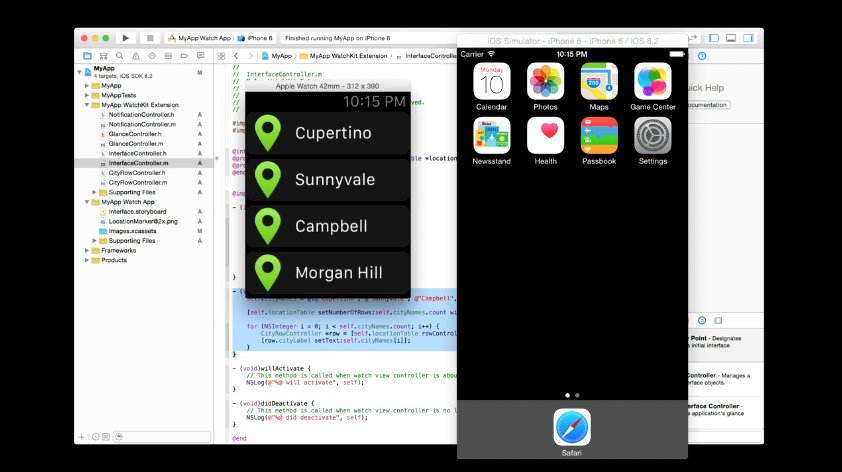The width and height of the screenshot is (842, 472).
Task: Toggle the debug area visibility button
Action: click(732, 38)
